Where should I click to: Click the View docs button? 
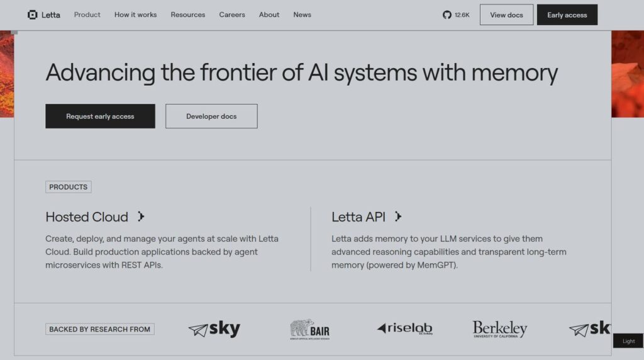click(x=506, y=15)
